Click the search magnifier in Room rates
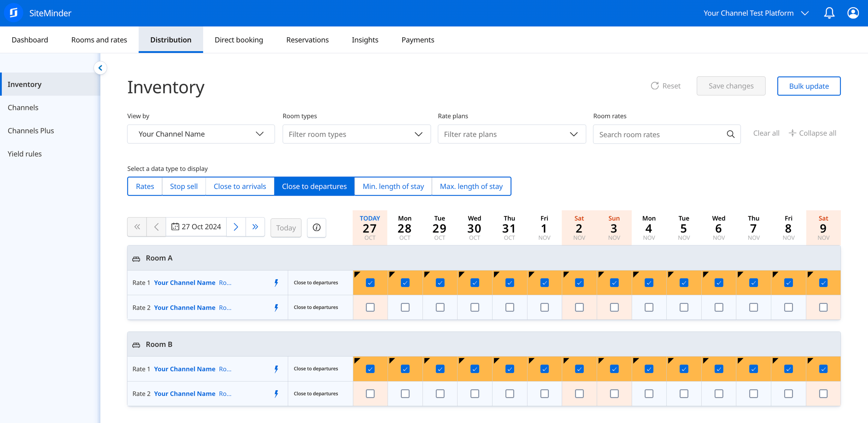868x423 pixels. [x=730, y=134]
